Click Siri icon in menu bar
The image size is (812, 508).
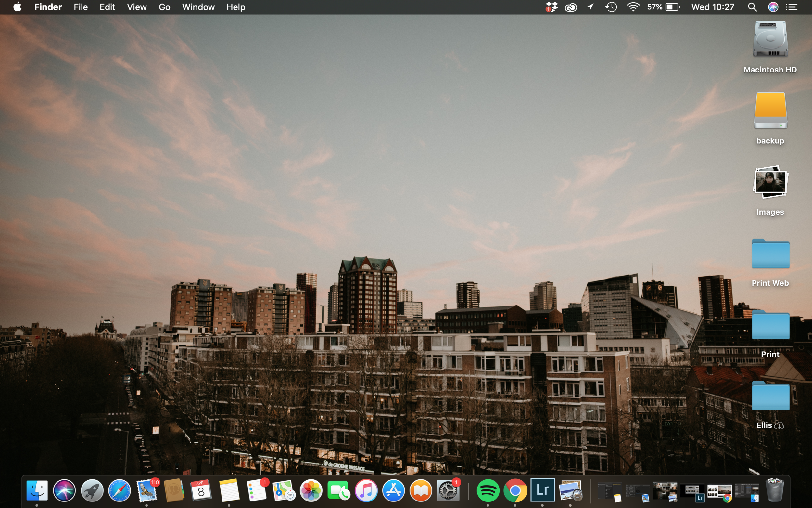[773, 7]
